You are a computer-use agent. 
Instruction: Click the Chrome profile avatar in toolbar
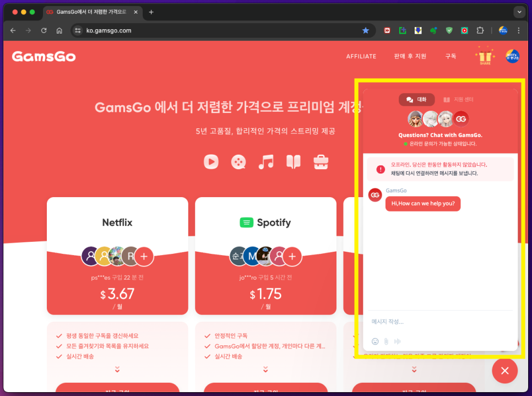tap(503, 30)
